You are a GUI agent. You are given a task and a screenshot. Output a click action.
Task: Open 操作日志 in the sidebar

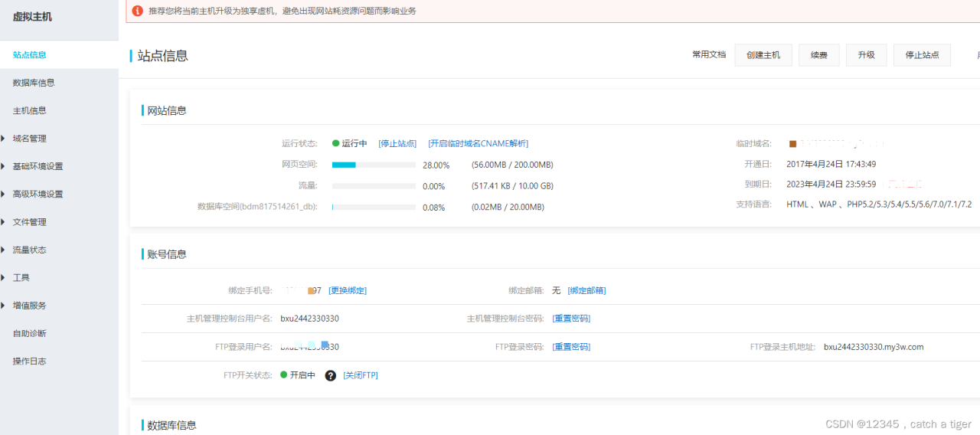click(x=29, y=361)
